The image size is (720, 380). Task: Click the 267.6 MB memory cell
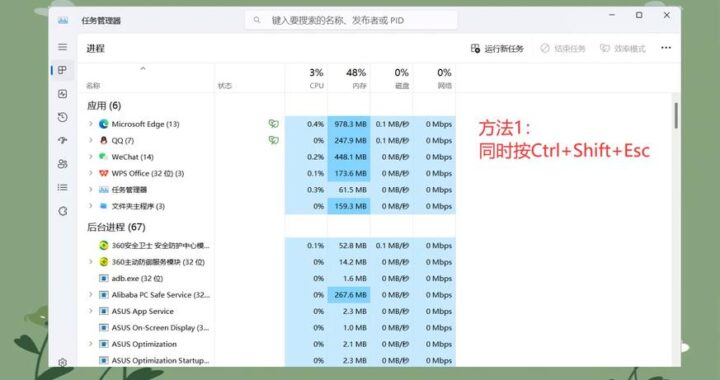349,295
